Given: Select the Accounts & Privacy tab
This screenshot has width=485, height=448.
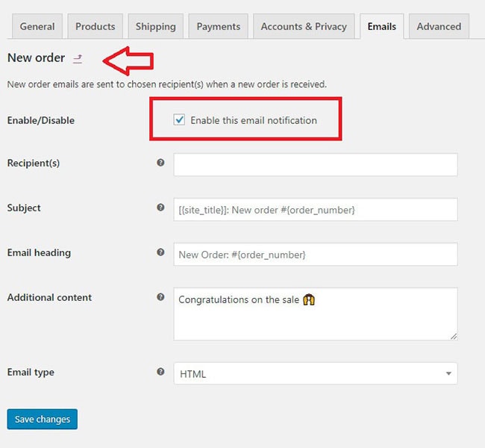Looking at the screenshot, I should click(304, 26).
